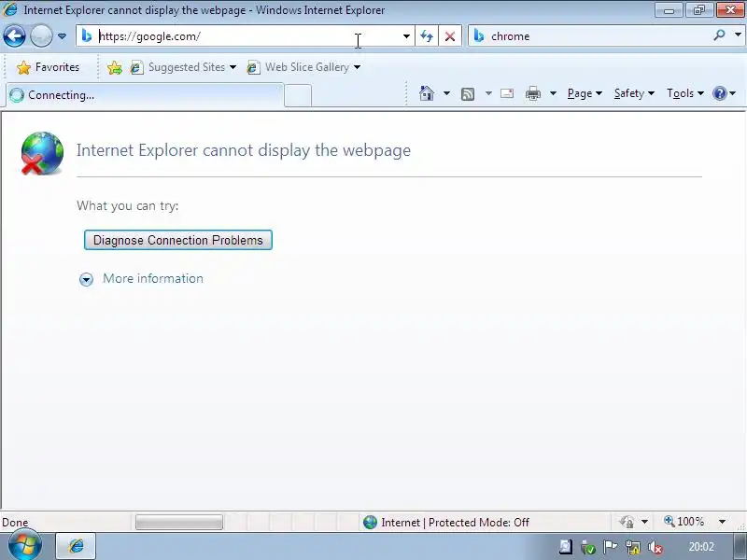The image size is (747, 560).
Task: Open the search provider options dropdown
Action: point(738,35)
